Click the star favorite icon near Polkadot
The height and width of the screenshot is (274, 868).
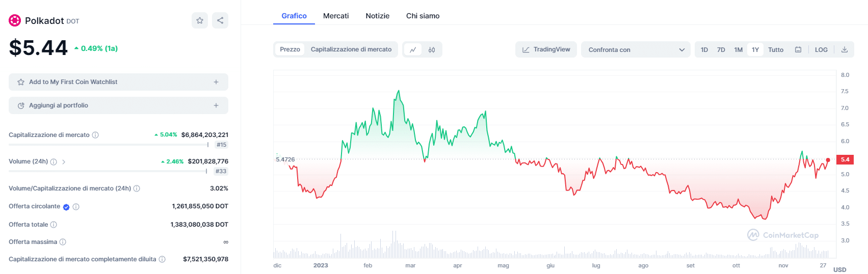click(200, 20)
